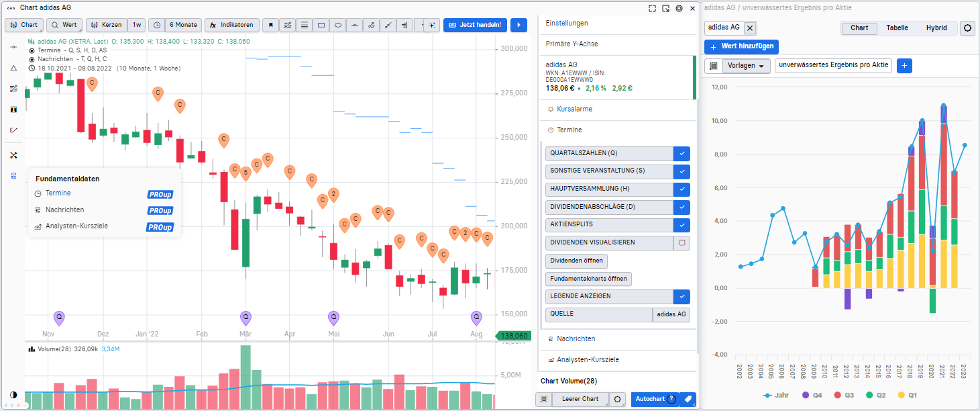
Task: Open the Chart type dropdown
Action: point(23,25)
